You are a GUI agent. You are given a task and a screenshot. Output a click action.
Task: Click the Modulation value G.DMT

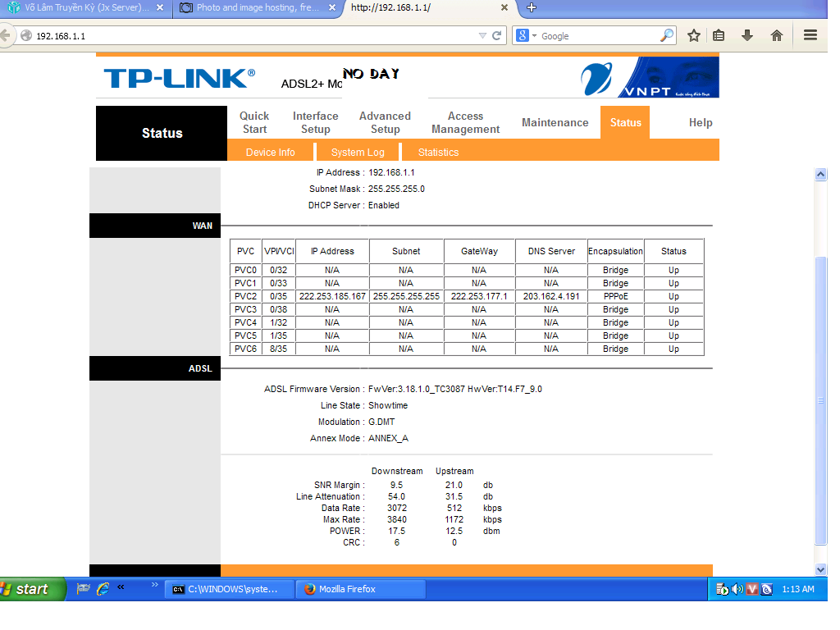coord(381,422)
